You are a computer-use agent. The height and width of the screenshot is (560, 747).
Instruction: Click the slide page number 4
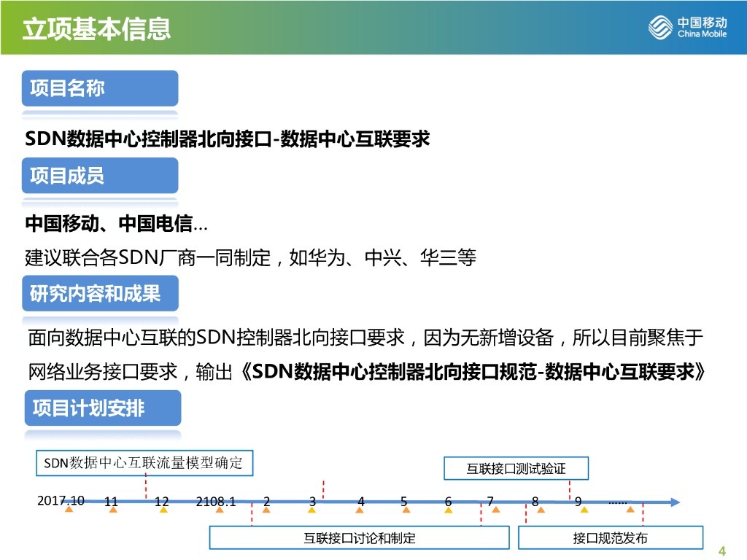coord(722,551)
